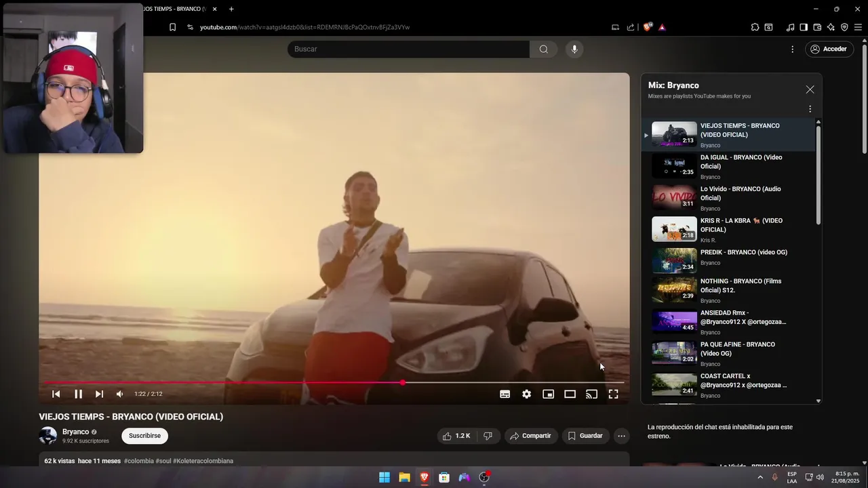Play KRIS R - LA KBRA video
The image size is (868, 488).
(728, 230)
